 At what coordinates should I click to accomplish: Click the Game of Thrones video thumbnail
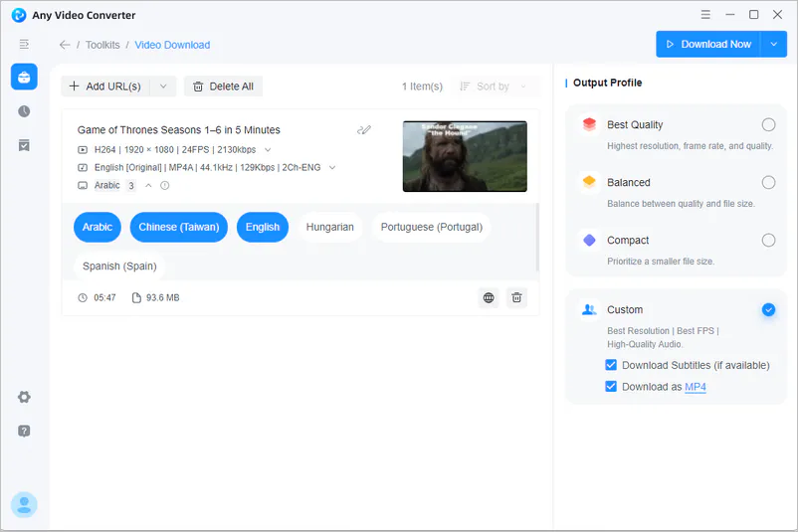465,156
